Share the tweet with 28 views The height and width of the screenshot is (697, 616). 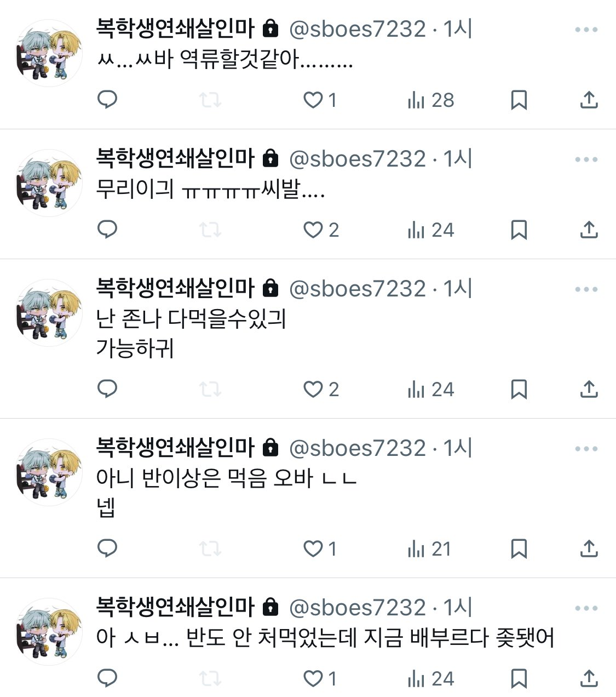click(589, 100)
